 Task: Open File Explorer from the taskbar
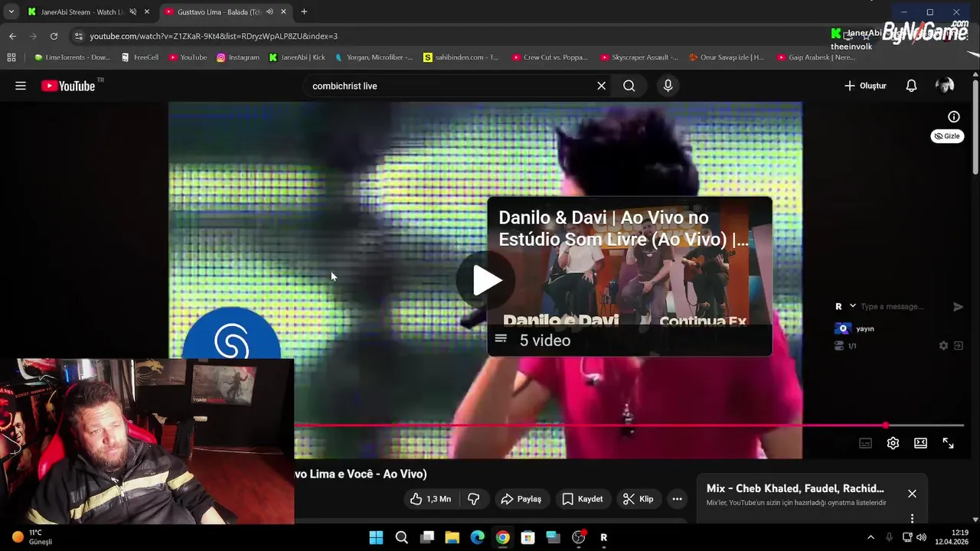[452, 537]
